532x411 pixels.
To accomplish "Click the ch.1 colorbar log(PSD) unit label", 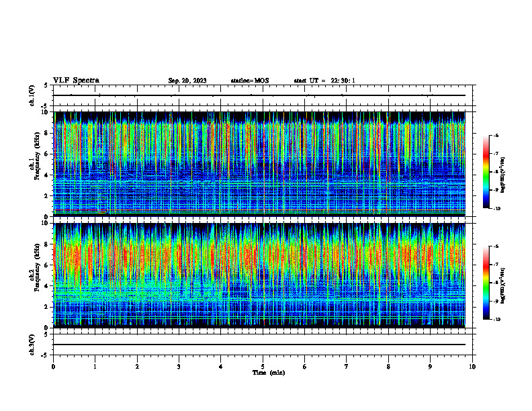I will (503, 175).
